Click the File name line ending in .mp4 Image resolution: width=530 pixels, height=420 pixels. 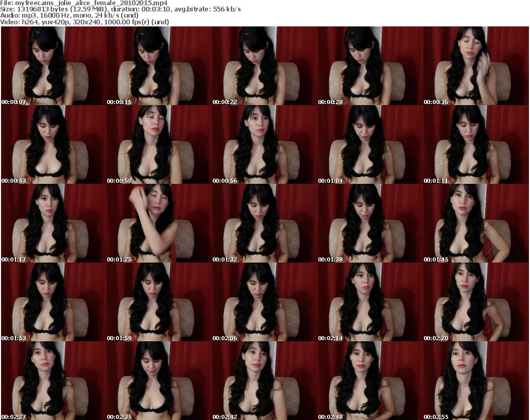click(x=84, y=3)
